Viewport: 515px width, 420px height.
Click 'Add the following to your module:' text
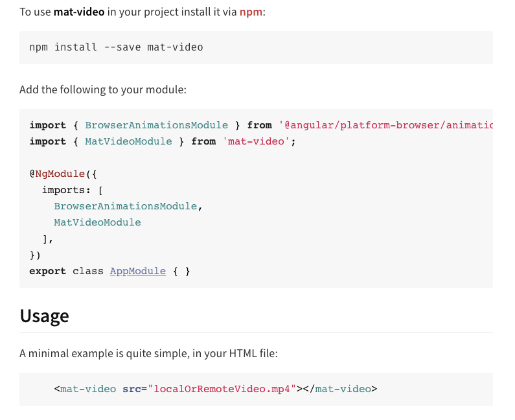point(103,89)
